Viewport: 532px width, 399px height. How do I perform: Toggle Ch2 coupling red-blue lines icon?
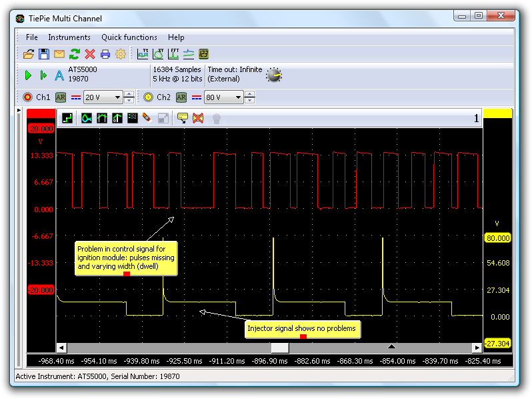(x=197, y=98)
